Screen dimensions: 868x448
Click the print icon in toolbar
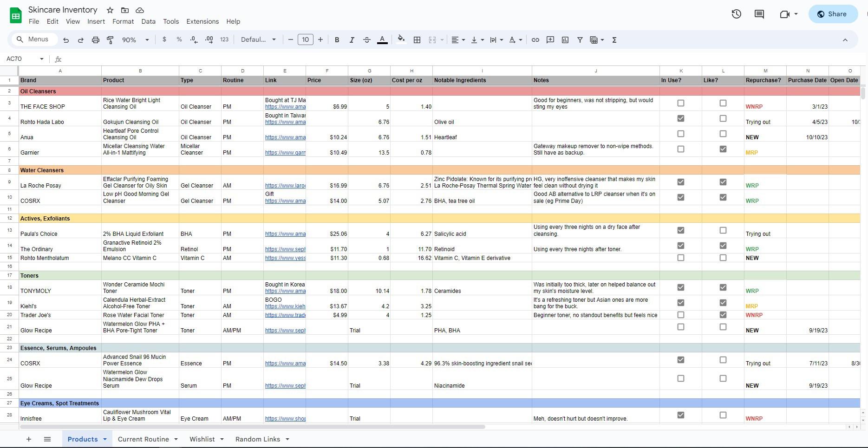coord(95,40)
